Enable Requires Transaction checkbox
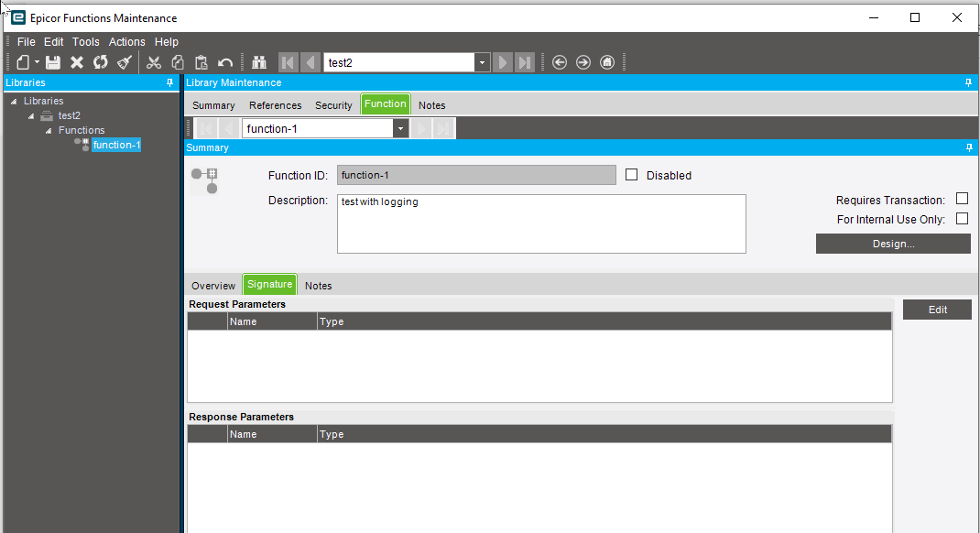 pos(962,199)
